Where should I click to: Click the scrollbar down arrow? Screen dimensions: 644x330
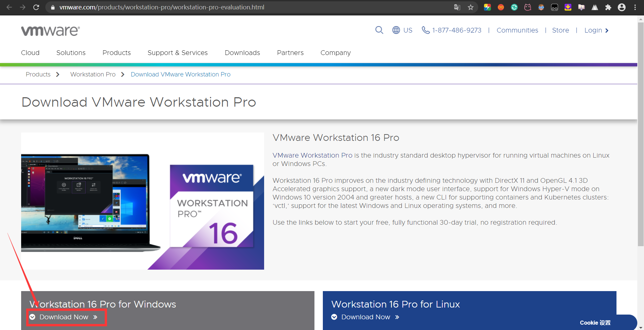(x=641, y=327)
